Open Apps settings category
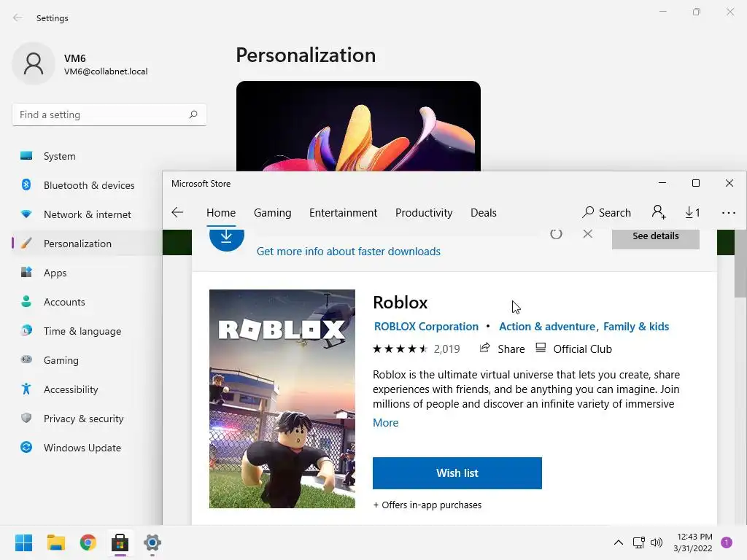 pyautogui.click(x=86, y=273)
